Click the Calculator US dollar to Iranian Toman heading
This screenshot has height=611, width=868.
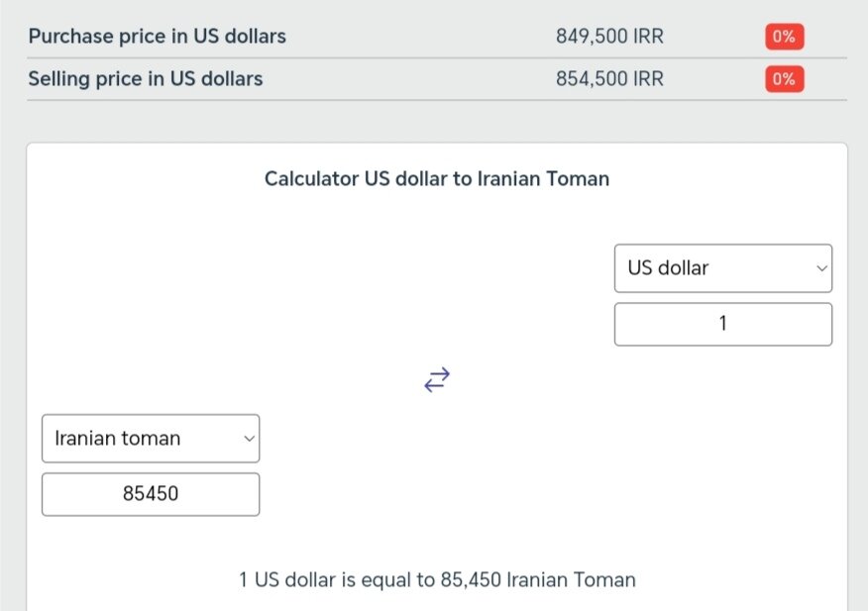(x=437, y=179)
